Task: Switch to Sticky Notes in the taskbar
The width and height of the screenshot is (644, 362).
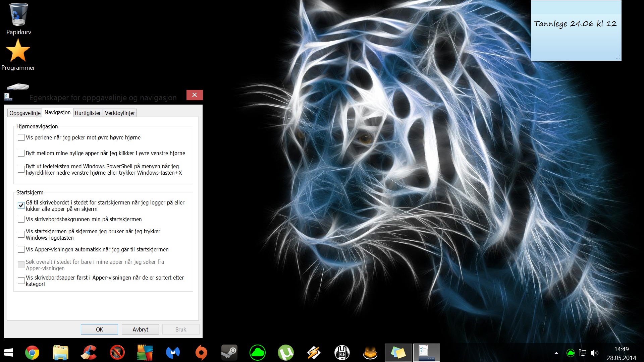Action: click(398, 353)
